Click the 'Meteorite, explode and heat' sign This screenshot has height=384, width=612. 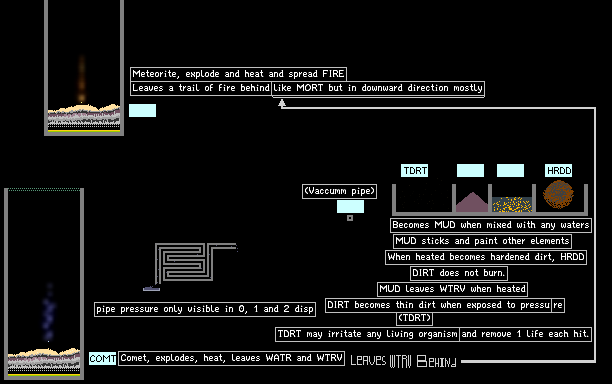coord(238,74)
